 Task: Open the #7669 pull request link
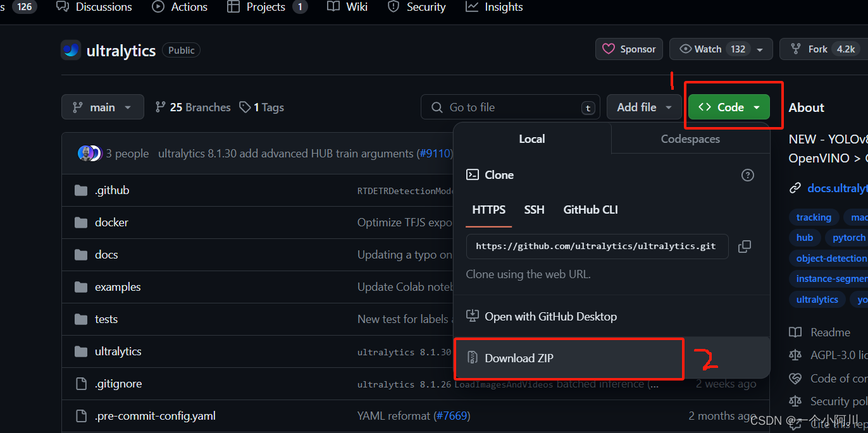pos(452,416)
